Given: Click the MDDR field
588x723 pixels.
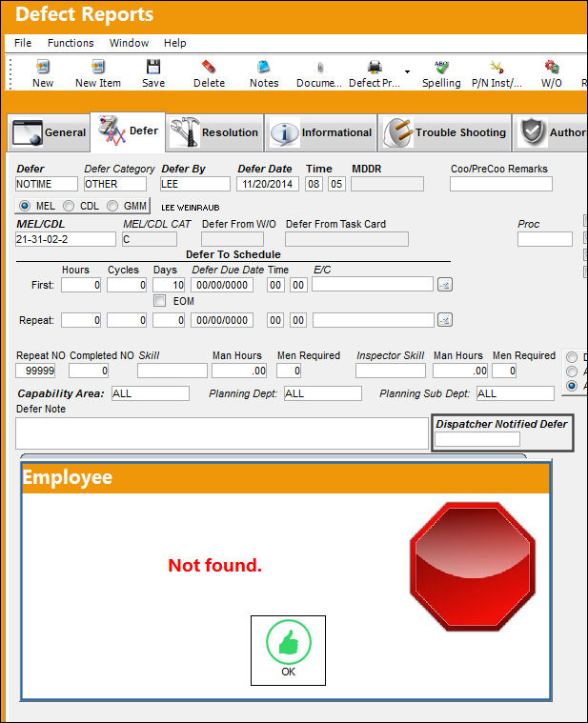Looking at the screenshot, I should [387, 184].
